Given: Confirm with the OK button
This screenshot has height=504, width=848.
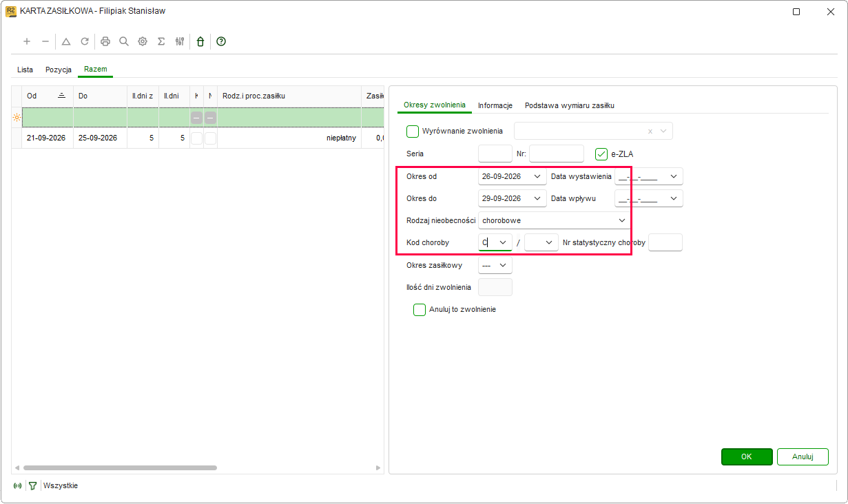Looking at the screenshot, I should pyautogui.click(x=747, y=456).
